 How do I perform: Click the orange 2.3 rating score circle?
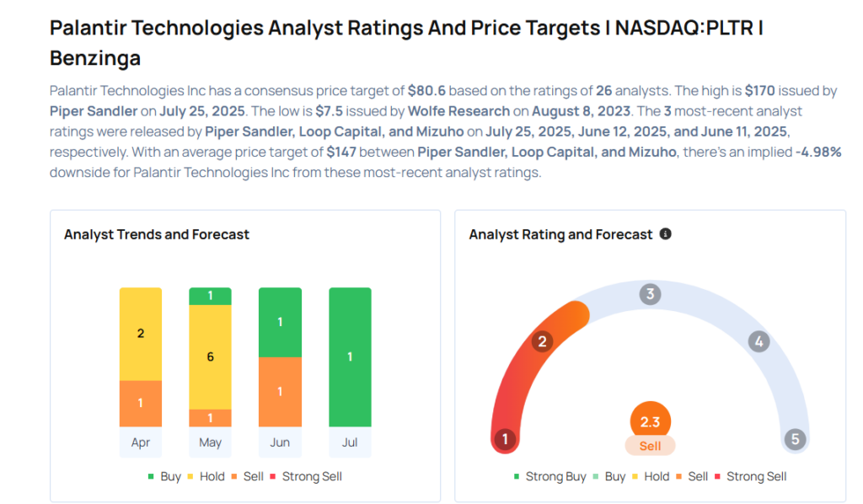pos(650,421)
